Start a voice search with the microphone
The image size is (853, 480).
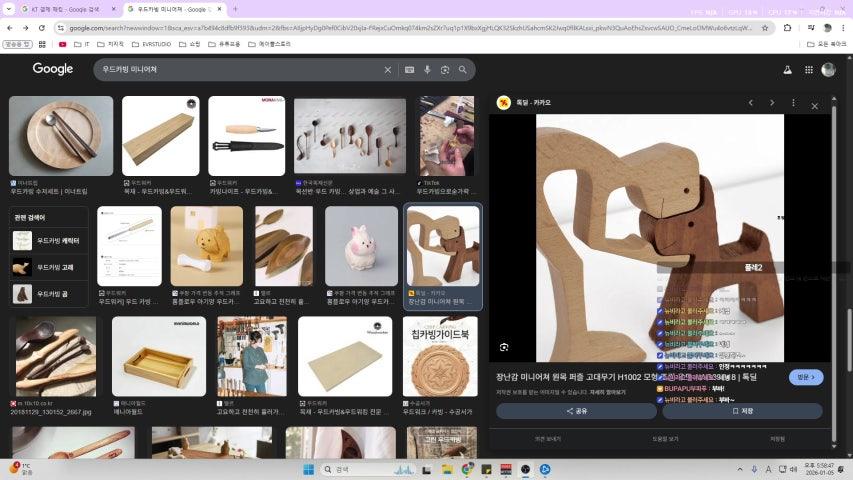click(427, 70)
